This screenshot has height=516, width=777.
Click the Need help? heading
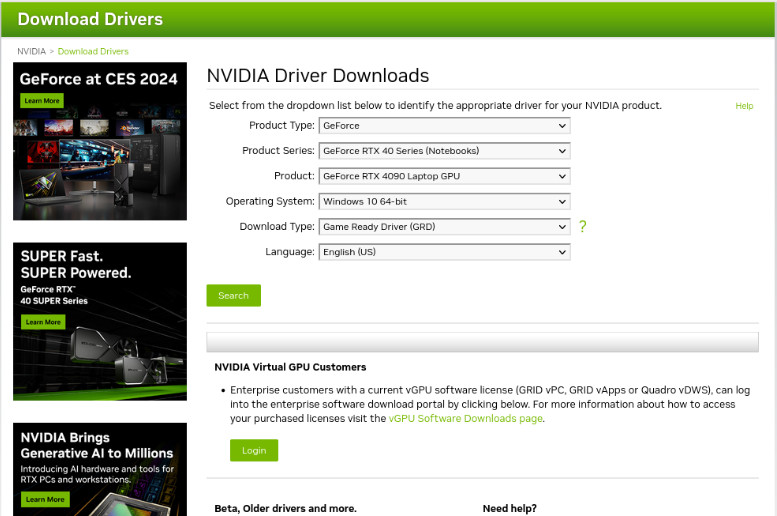click(509, 508)
